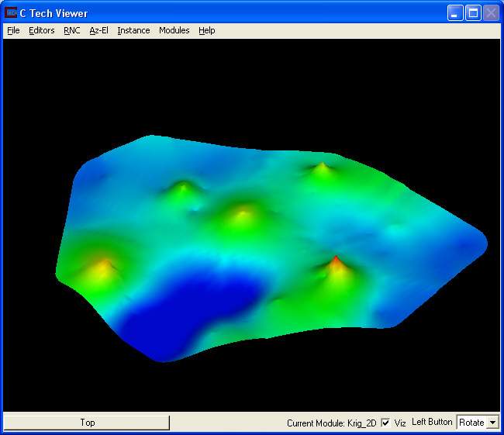The image size is (504, 435).
Task: Open the File menu
Action: coord(13,30)
